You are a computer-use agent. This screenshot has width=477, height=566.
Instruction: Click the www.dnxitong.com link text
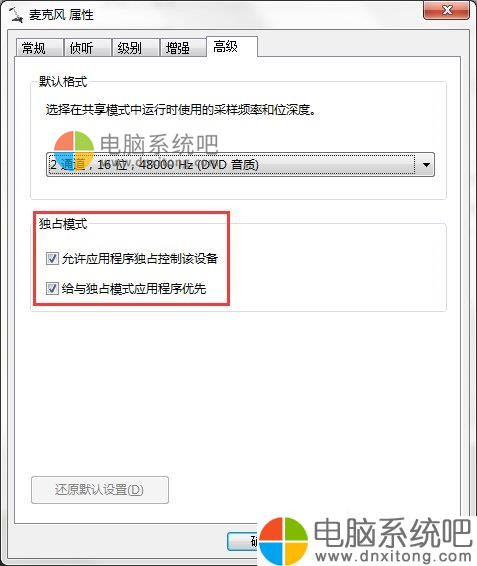point(393,556)
